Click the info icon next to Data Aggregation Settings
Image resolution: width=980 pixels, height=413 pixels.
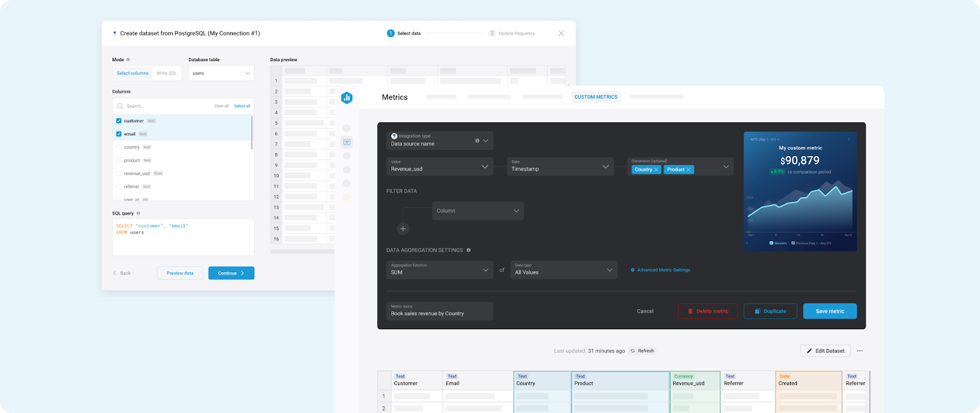coord(469,250)
